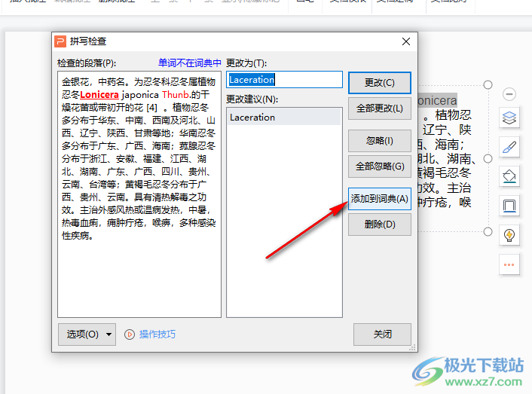This screenshot has height=394, width=532.
Task: Open the 操作技巧 tips link
Action: (157, 334)
